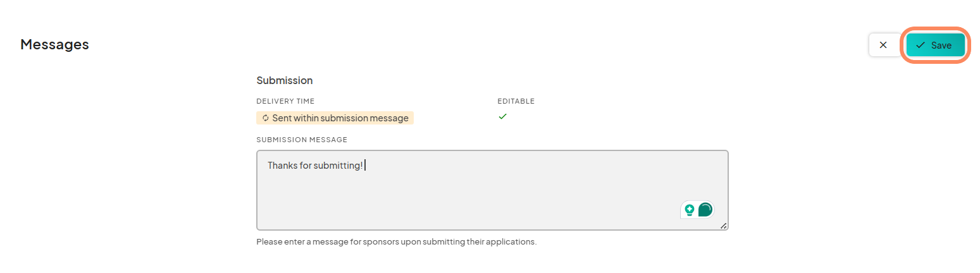
Task: Focus the Submission Message text area
Action: (x=492, y=190)
